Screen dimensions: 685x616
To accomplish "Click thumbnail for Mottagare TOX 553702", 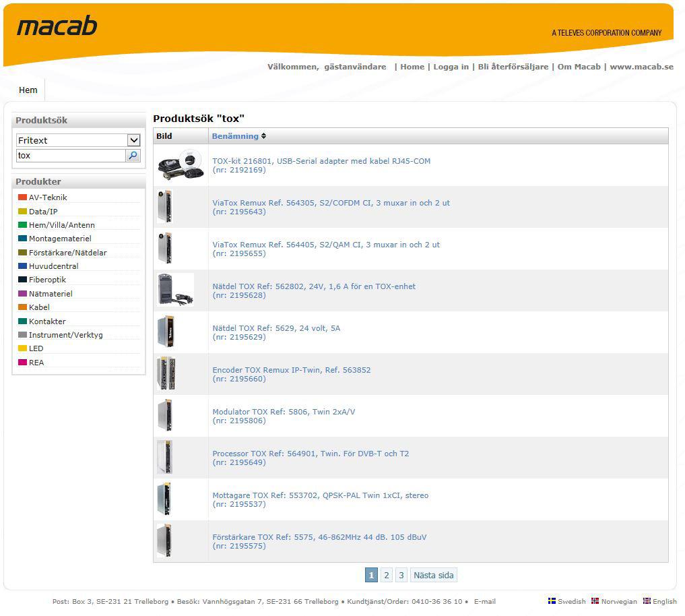I will tap(164, 499).
